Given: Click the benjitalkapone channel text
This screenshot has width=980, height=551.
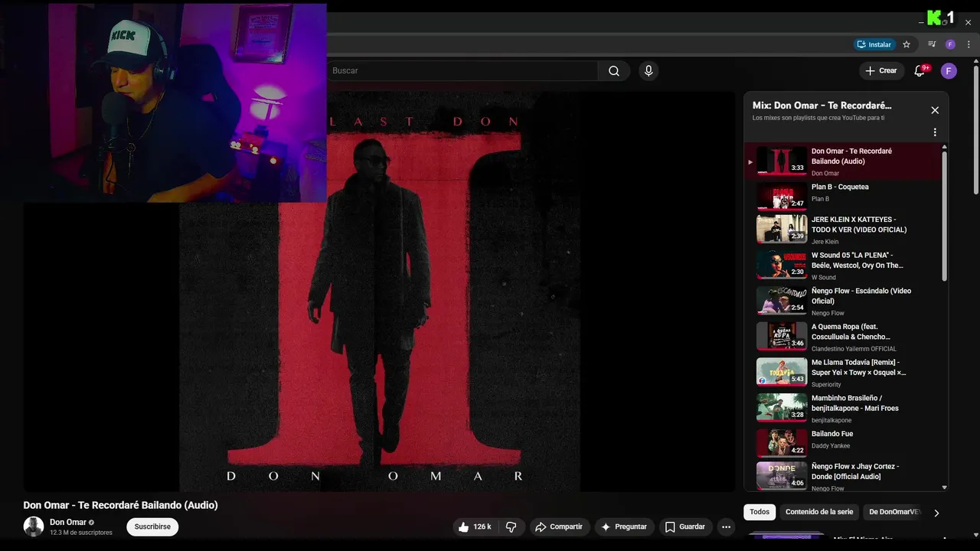Looking at the screenshot, I should pyautogui.click(x=831, y=420).
